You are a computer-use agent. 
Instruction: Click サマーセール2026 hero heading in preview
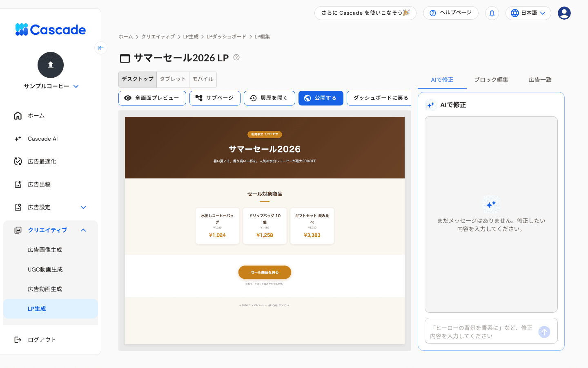[x=265, y=149]
